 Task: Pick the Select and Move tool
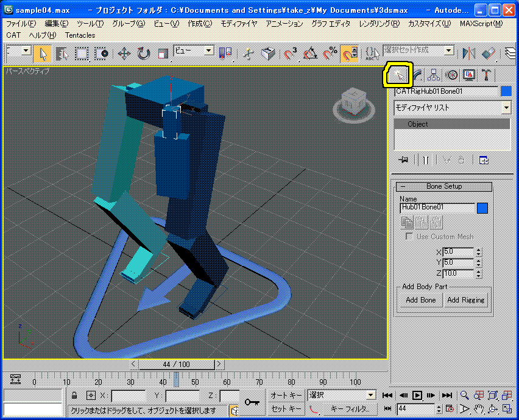(x=124, y=53)
